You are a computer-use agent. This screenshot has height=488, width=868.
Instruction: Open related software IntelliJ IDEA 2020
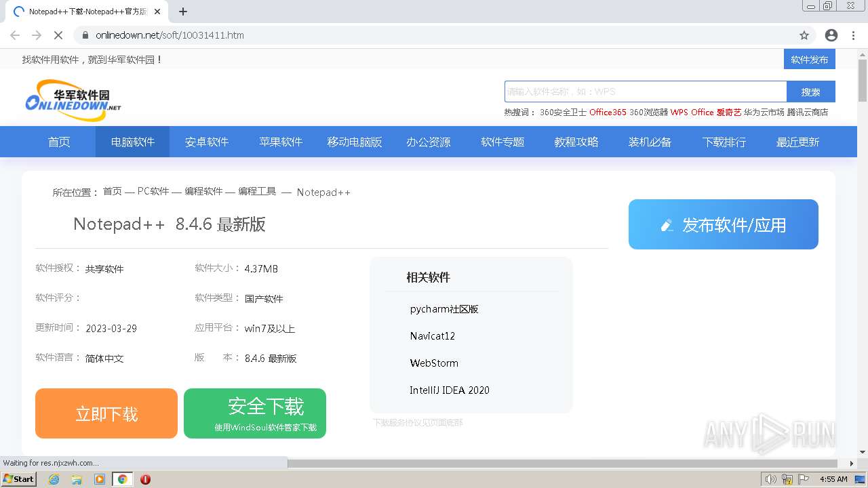pyautogui.click(x=450, y=390)
